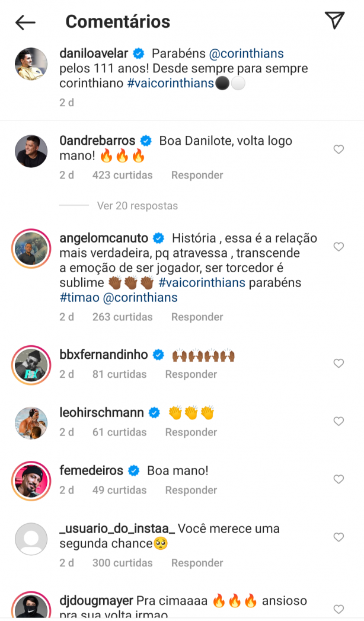Go back using the arrow icon
This screenshot has height=621, width=364.
tap(25, 23)
